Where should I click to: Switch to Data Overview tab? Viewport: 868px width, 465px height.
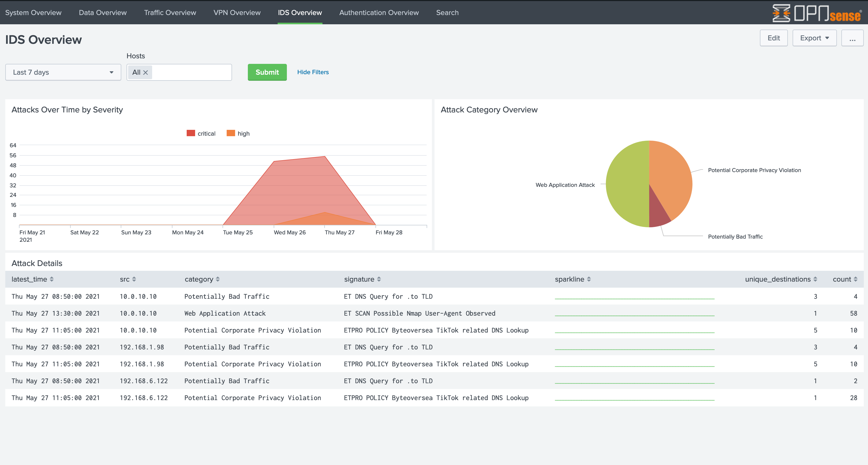[102, 12]
